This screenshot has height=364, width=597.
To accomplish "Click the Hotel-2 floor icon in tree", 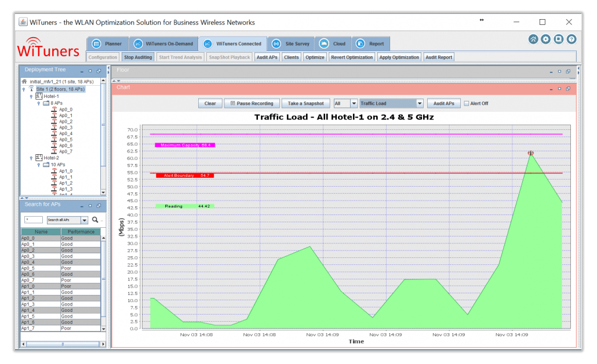I will (39, 157).
